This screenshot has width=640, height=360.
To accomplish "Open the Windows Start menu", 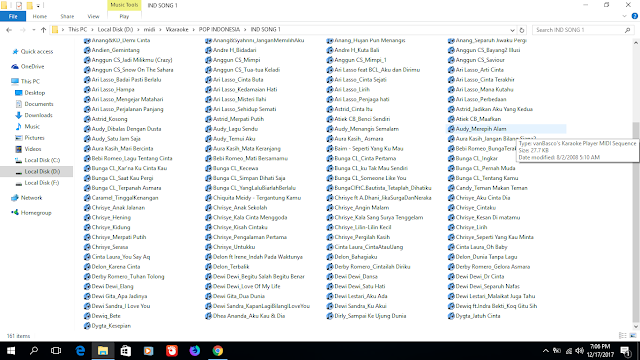I will pos(11,351).
